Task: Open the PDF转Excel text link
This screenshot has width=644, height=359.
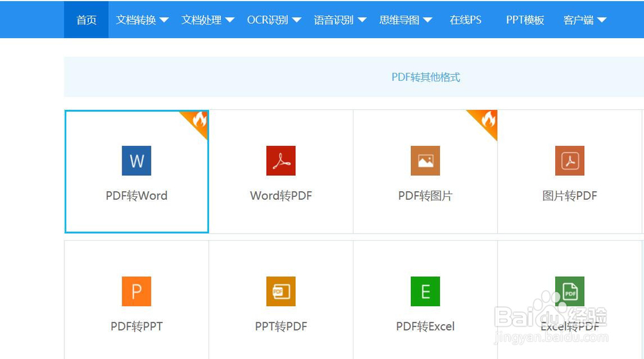Action: tap(425, 327)
